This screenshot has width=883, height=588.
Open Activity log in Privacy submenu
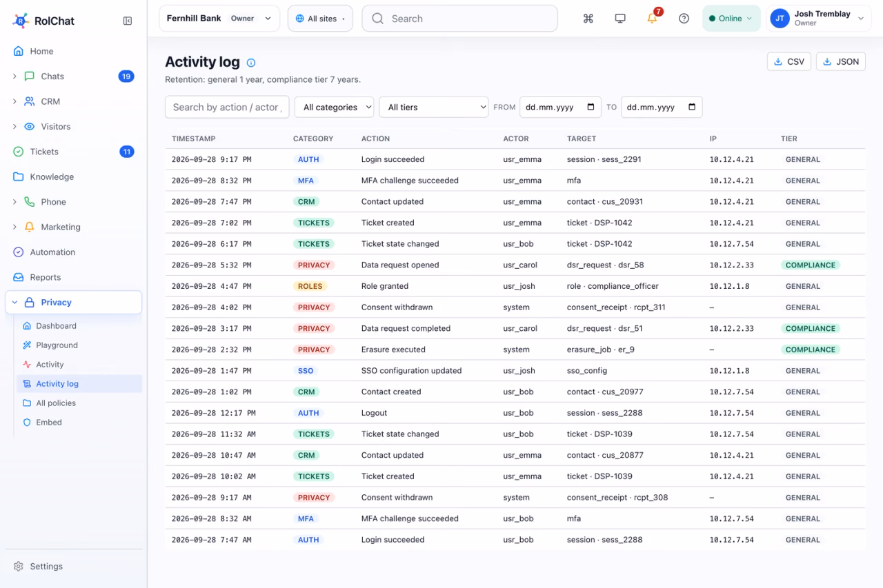tap(79, 384)
